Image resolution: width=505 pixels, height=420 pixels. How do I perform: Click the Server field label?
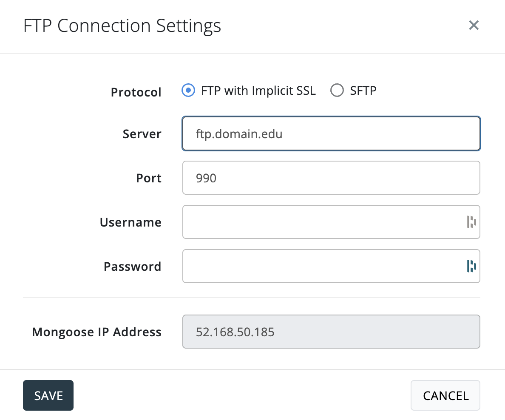click(x=142, y=134)
